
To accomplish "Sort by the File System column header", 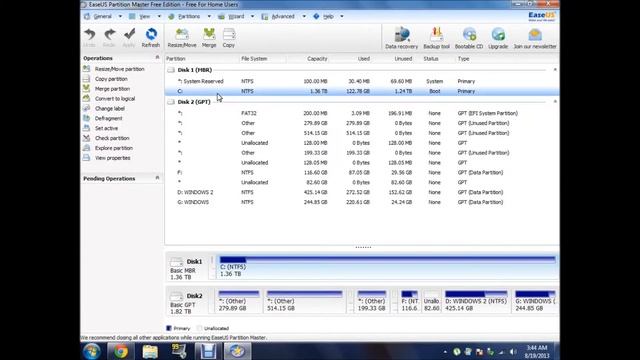I will coord(254,59).
